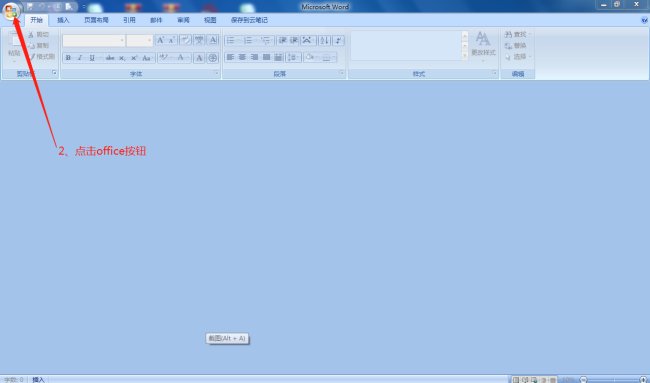Click the character shading A icon
This screenshot has height=383, width=650.
click(x=199, y=58)
